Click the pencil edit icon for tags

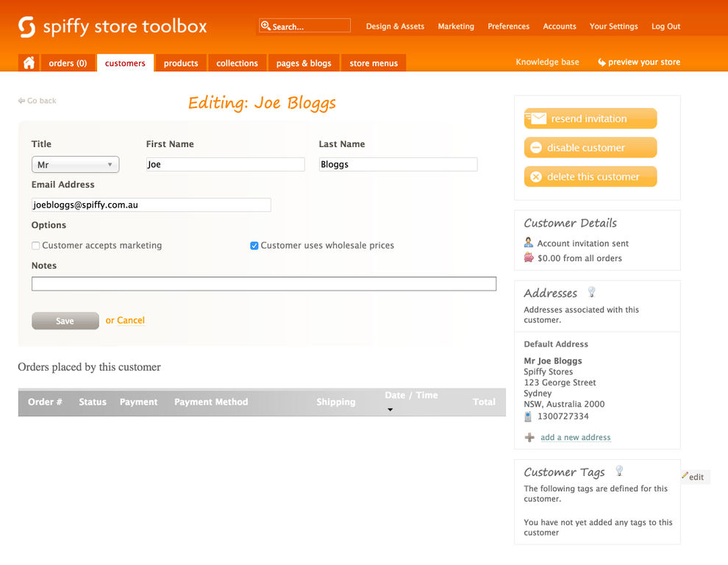pyautogui.click(x=685, y=475)
